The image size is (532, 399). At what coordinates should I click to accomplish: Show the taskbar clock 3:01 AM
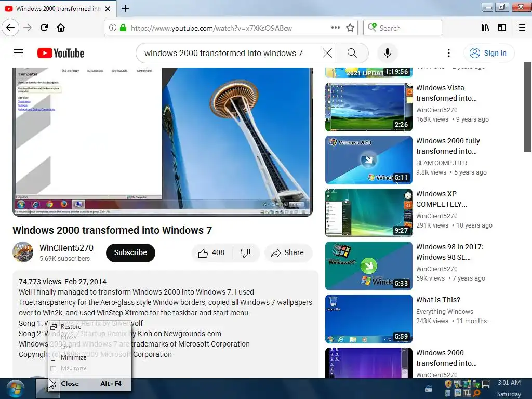pyautogui.click(x=509, y=383)
